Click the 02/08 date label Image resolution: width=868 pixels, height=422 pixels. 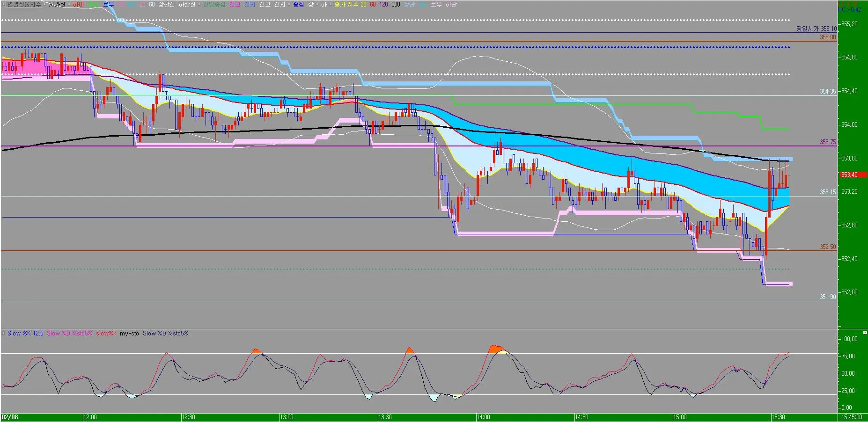10,417
